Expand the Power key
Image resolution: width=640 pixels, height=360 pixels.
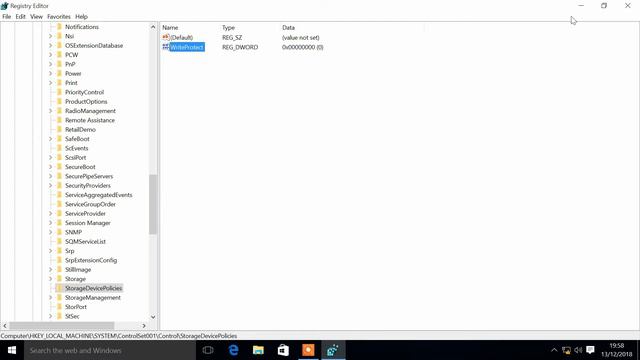click(x=51, y=74)
